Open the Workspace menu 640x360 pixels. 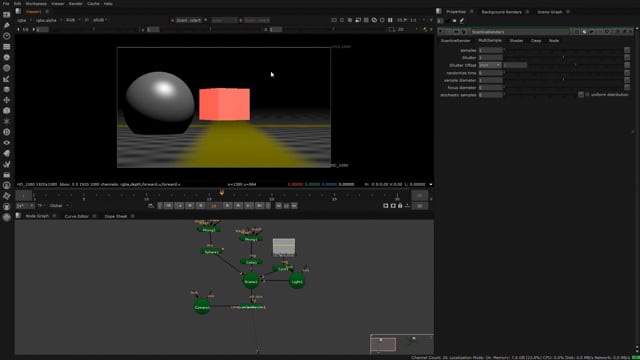(x=36, y=4)
